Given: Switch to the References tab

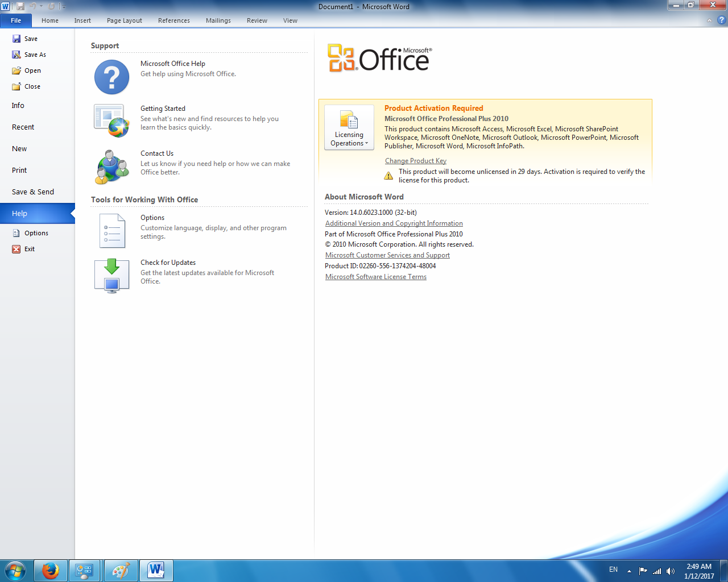Looking at the screenshot, I should point(174,20).
